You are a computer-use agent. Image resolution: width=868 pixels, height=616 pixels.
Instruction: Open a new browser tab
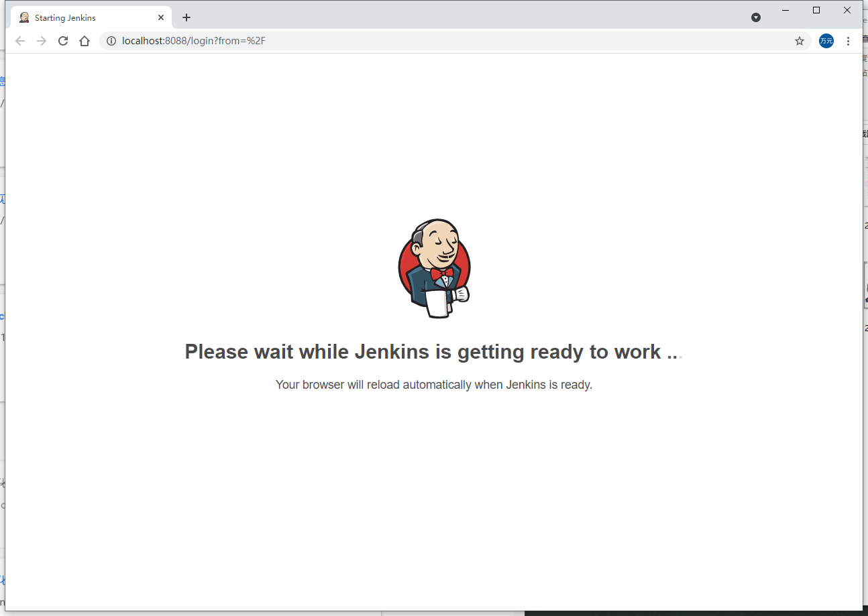point(186,17)
